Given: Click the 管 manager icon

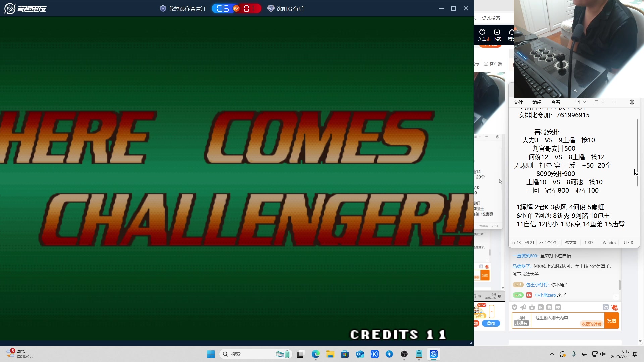Looking at the screenshot, I should pos(549,307).
